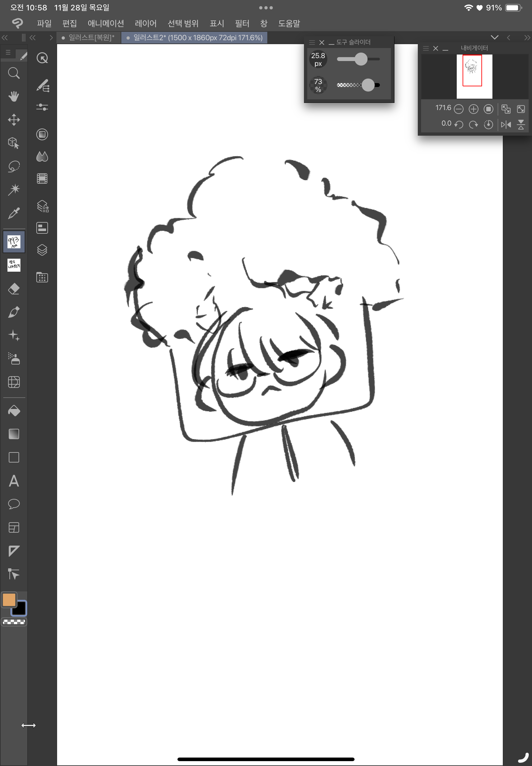Select the Frame border tool

tap(14, 527)
